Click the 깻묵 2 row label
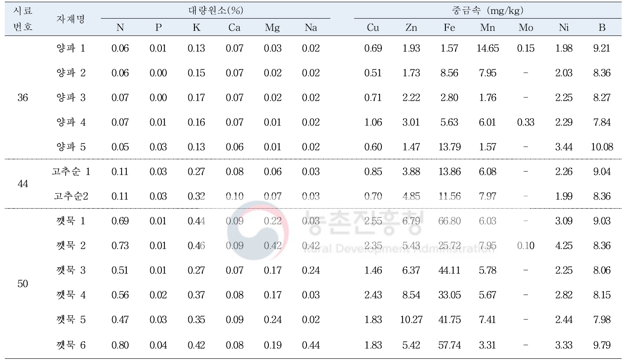 click(x=71, y=245)
